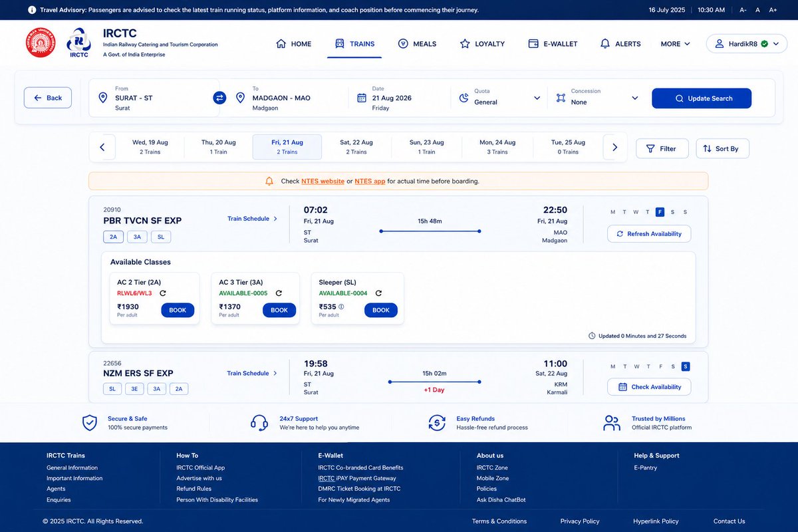Click the To location pin icon
Screen dimensions: 798x532
tap(241, 98)
